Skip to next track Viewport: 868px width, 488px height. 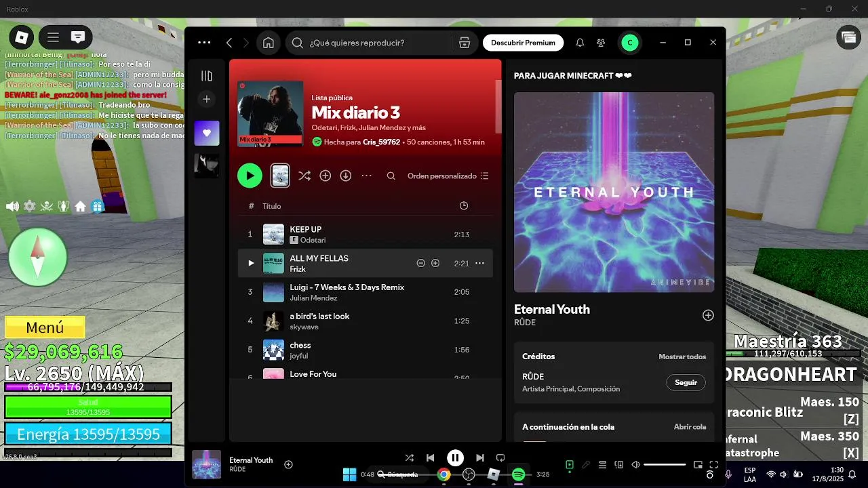pyautogui.click(x=480, y=458)
